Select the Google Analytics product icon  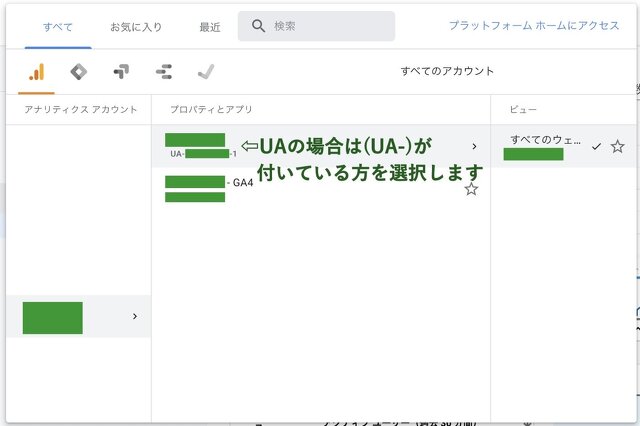(36, 72)
